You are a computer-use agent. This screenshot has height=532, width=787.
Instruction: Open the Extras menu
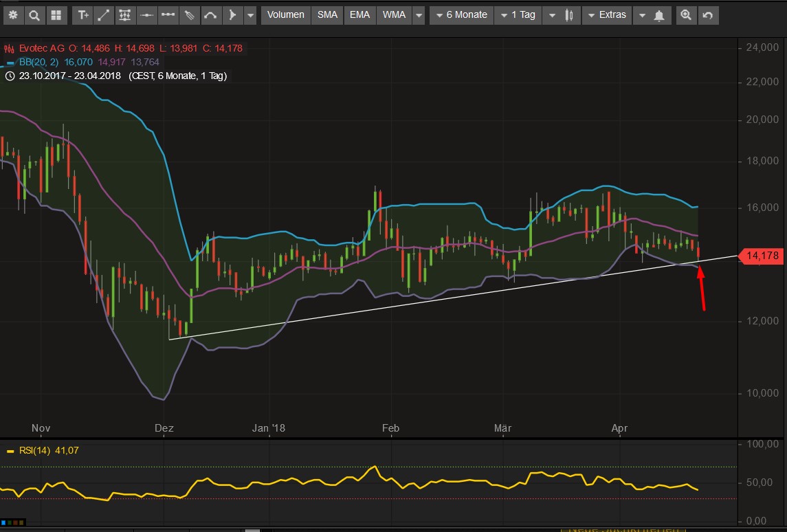(606, 15)
